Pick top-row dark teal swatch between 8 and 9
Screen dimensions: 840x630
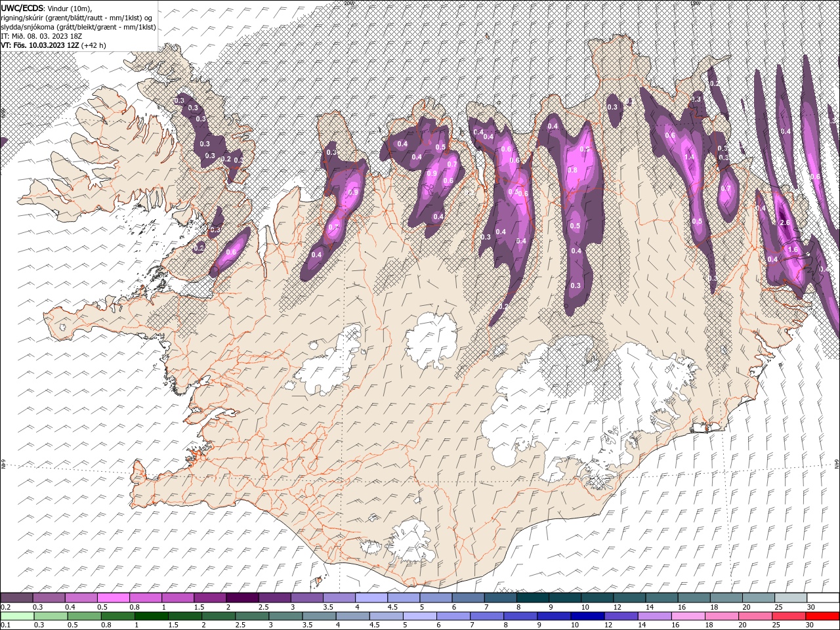pyautogui.click(x=533, y=598)
